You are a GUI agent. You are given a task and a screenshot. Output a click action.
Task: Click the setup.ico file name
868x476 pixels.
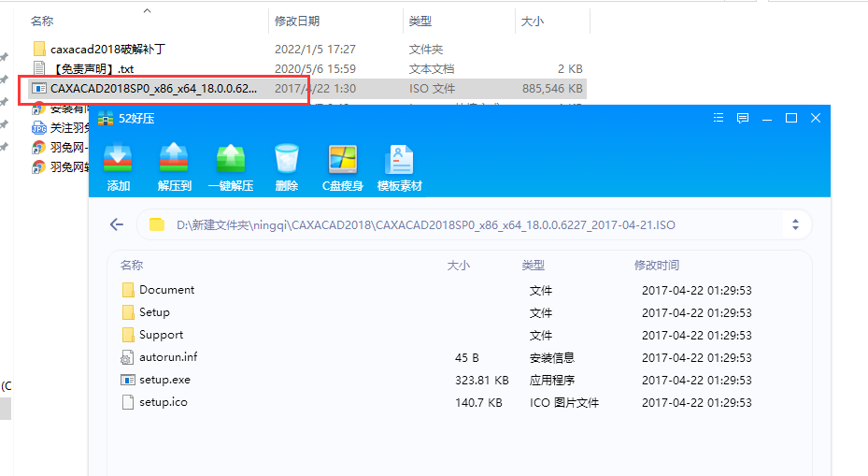point(164,402)
